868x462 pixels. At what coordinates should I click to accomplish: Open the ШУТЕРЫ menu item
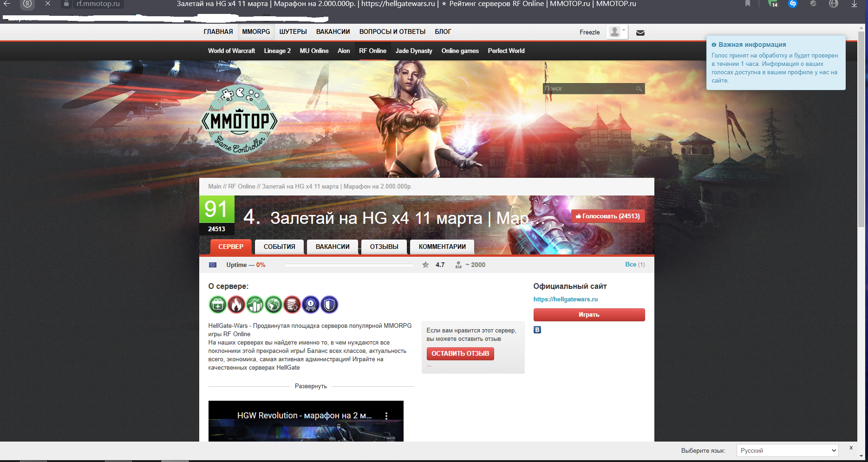click(293, 32)
